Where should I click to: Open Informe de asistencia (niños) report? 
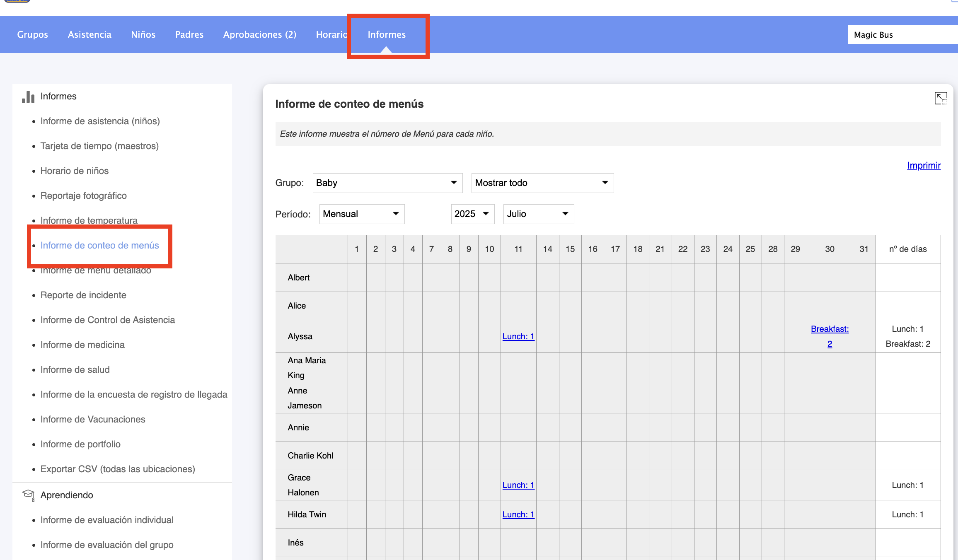tap(100, 121)
